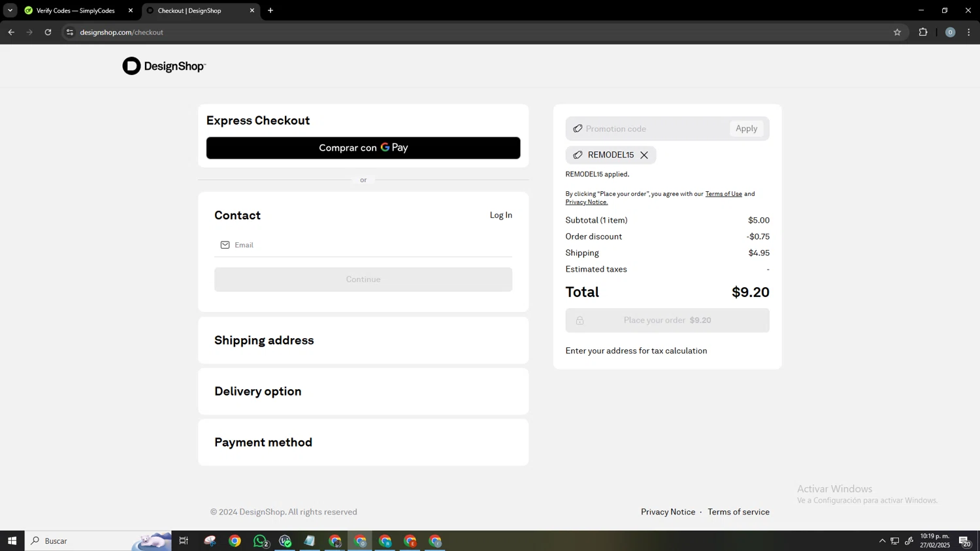
Task: Open footer Privacy Notice link
Action: coord(668,512)
